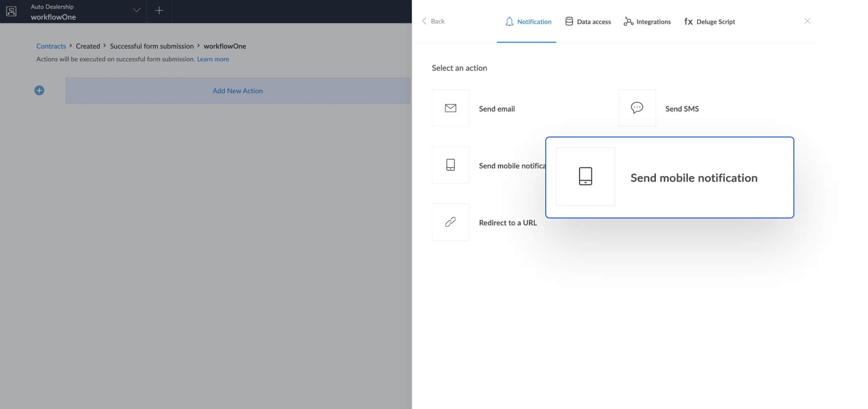The width and height of the screenshot is (868, 409).
Task: Click the highlighted mobile notification phone icon
Action: click(x=585, y=176)
